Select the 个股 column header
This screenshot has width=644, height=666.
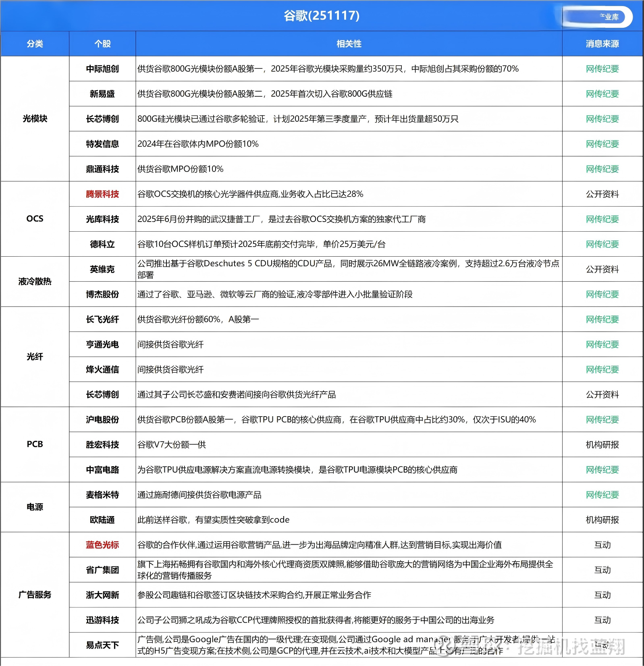point(102,44)
